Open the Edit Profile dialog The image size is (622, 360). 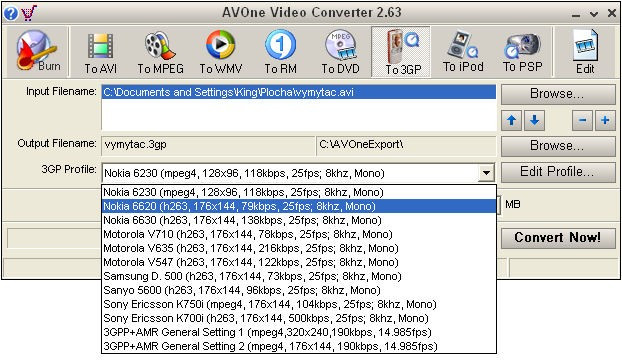click(x=558, y=172)
